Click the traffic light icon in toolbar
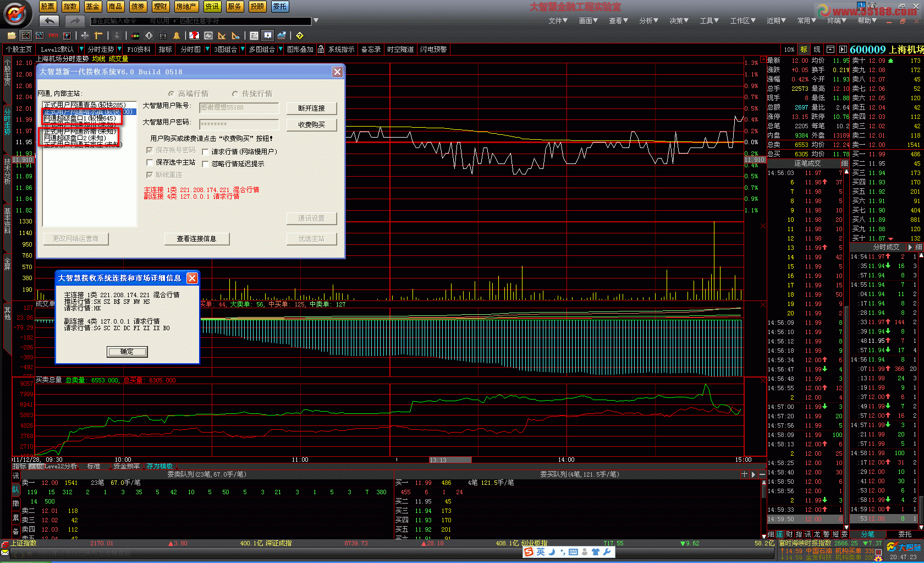 135,36
